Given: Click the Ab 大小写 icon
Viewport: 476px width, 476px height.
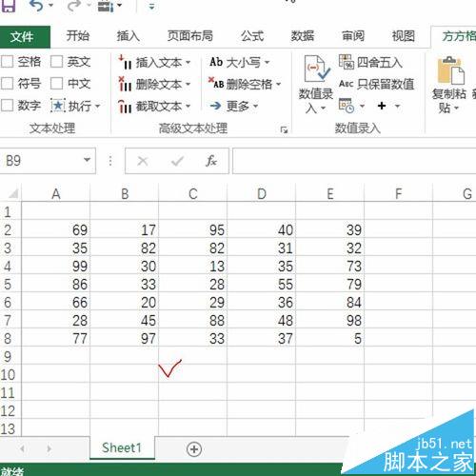Looking at the screenshot, I should [216, 62].
